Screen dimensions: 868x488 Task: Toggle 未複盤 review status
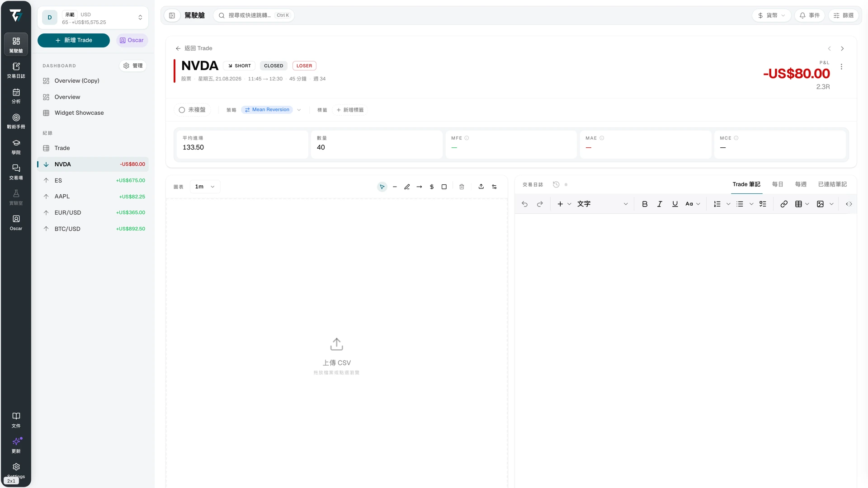192,110
